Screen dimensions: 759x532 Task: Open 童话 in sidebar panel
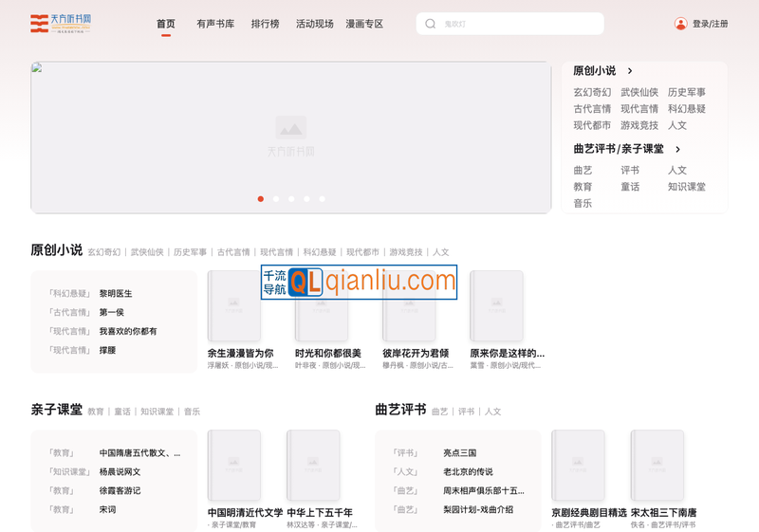point(630,187)
